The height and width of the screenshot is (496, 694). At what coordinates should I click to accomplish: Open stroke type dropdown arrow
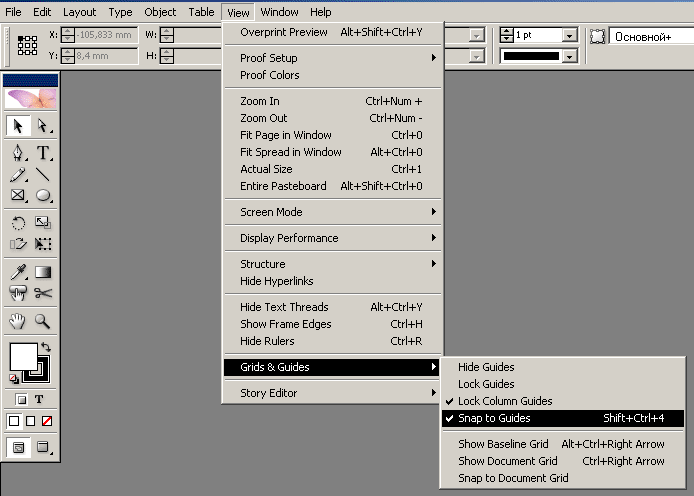[x=570, y=56]
